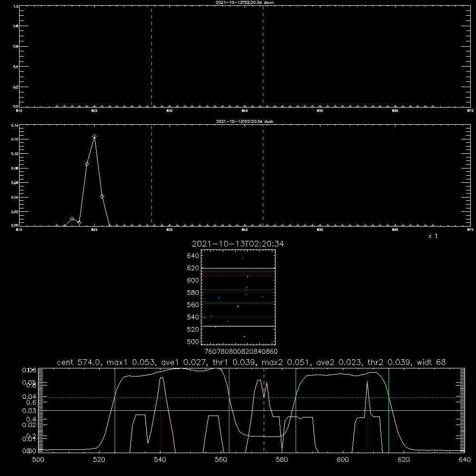This screenshot has height=476, width=476.
Task: Click the green vertical line near 563 in bottom plot
Action: (229, 410)
